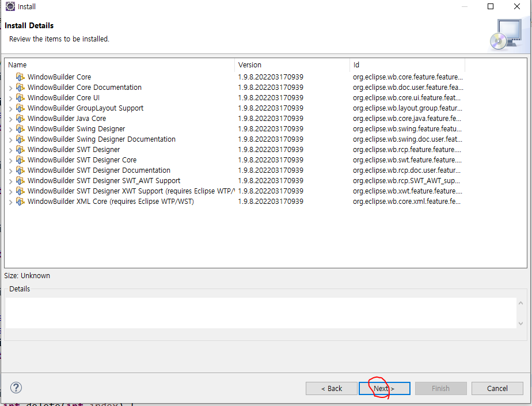Click the XWT Support feature icon

pyautogui.click(x=20, y=191)
